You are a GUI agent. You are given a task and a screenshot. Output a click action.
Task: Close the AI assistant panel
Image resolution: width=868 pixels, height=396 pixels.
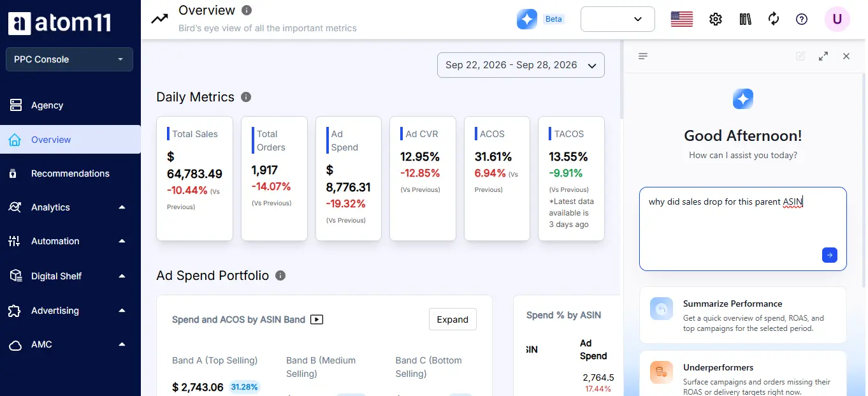click(x=846, y=56)
